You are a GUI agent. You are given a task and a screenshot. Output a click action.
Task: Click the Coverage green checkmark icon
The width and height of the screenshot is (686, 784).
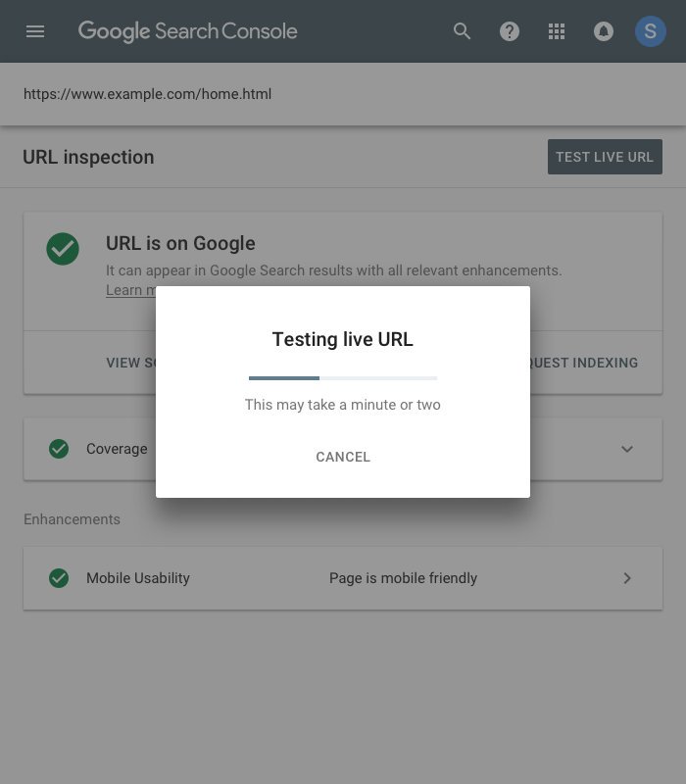(x=59, y=449)
